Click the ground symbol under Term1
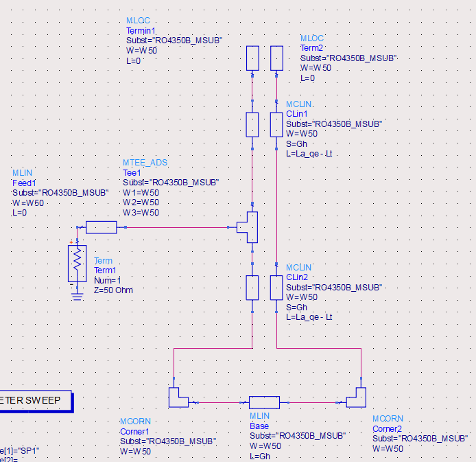 tap(77, 297)
